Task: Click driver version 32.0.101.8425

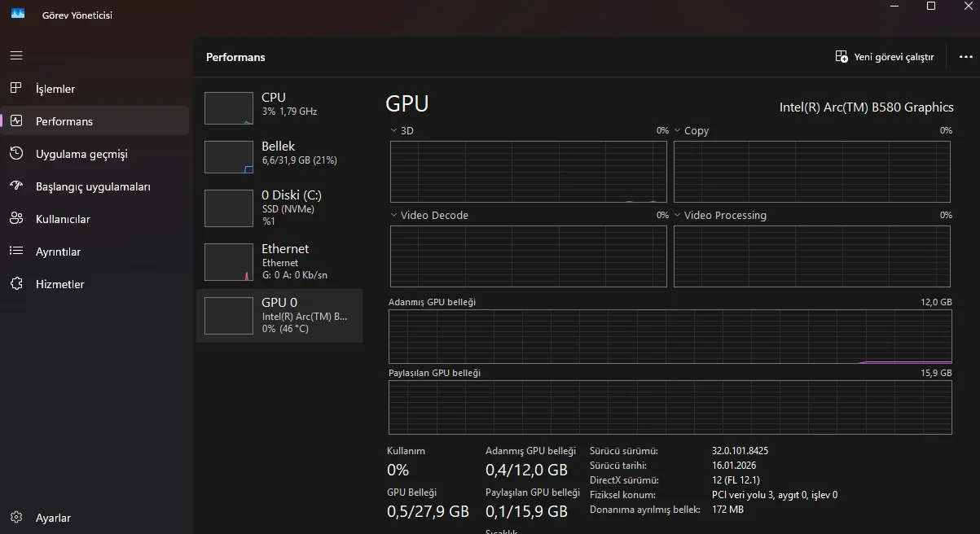Action: point(740,450)
